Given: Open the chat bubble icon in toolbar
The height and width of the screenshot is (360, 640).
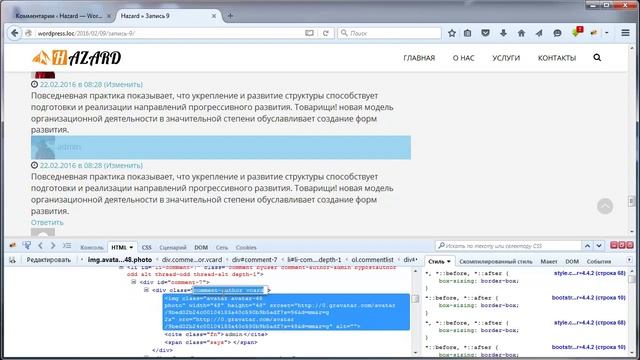Looking at the screenshot, I should [557, 33].
